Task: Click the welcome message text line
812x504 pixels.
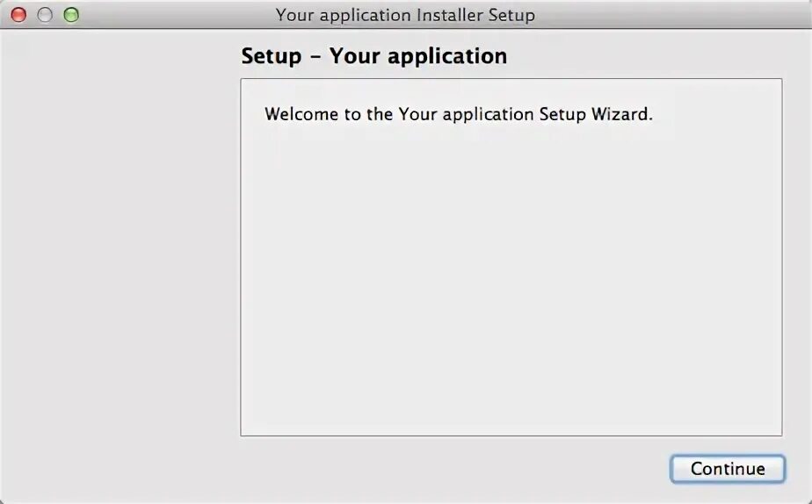Action: pyautogui.click(x=459, y=114)
